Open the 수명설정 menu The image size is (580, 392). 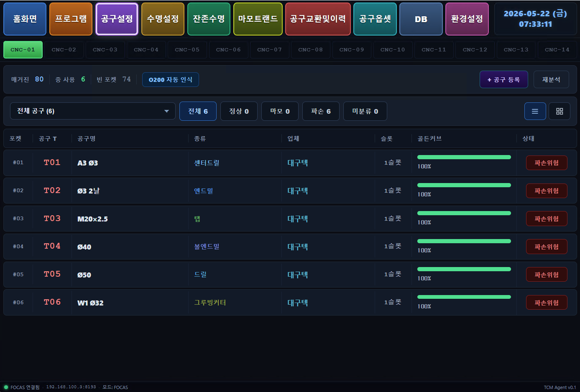tap(163, 19)
